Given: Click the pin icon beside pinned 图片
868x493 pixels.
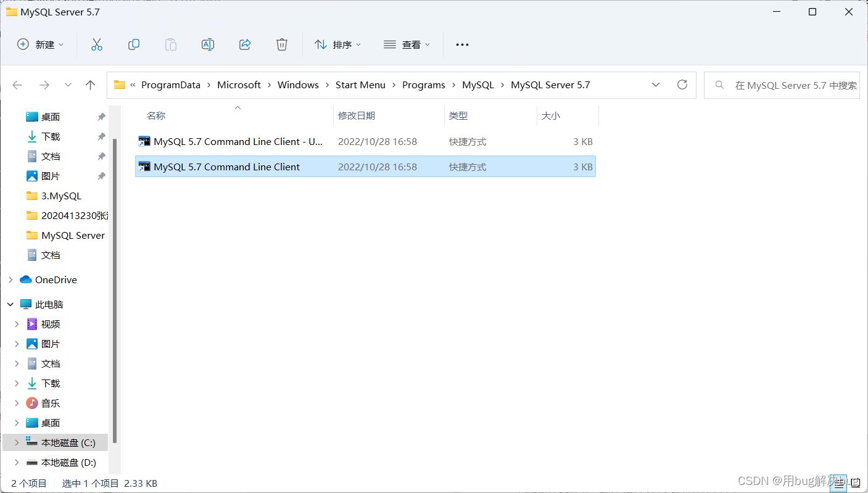Looking at the screenshot, I should pyautogui.click(x=101, y=176).
